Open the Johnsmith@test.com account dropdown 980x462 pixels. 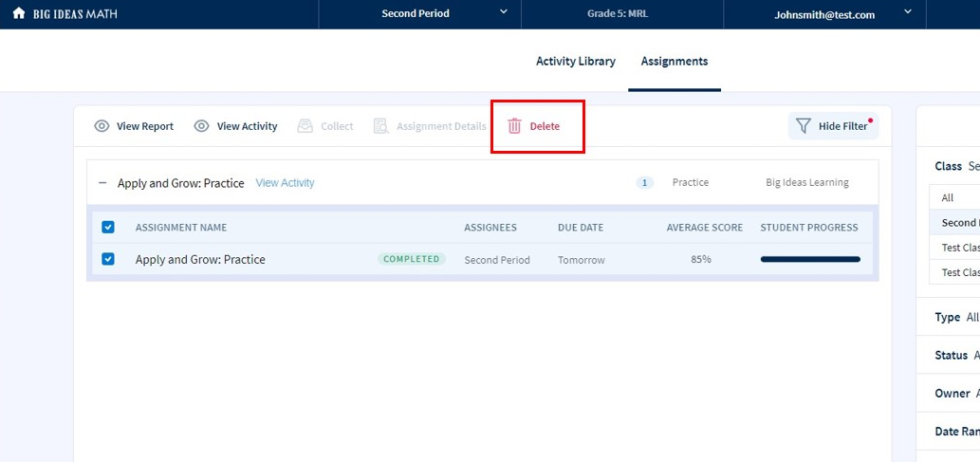click(907, 13)
